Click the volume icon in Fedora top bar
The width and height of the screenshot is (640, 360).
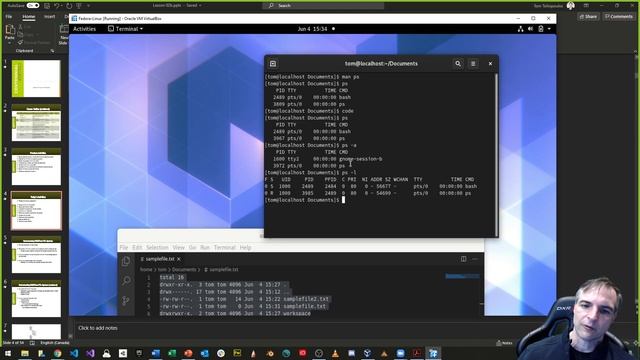530,29
